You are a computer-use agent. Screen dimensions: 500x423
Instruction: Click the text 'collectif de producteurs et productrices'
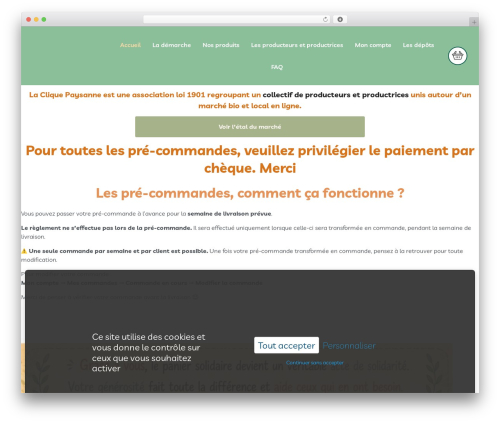click(x=335, y=95)
